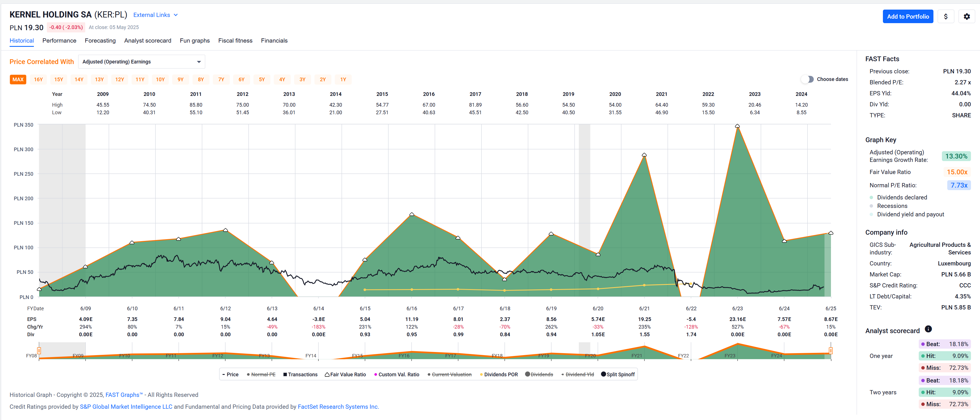Click the Blended P/E 2.27 x value

(x=963, y=82)
